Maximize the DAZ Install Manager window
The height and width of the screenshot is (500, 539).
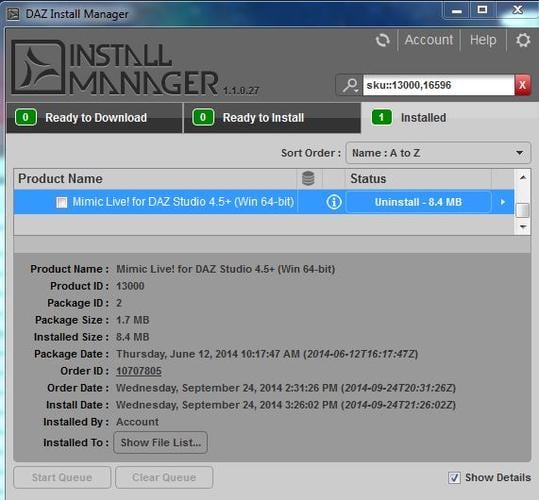(x=482, y=10)
